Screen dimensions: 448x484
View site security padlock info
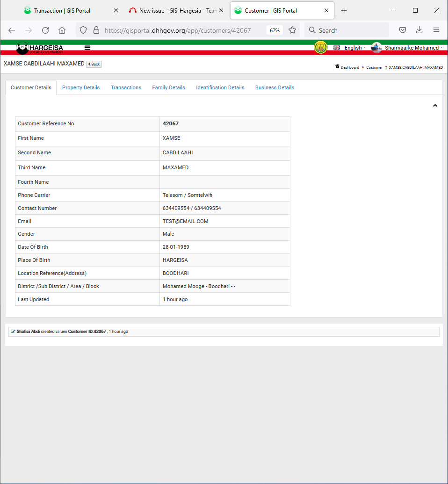coord(96,30)
